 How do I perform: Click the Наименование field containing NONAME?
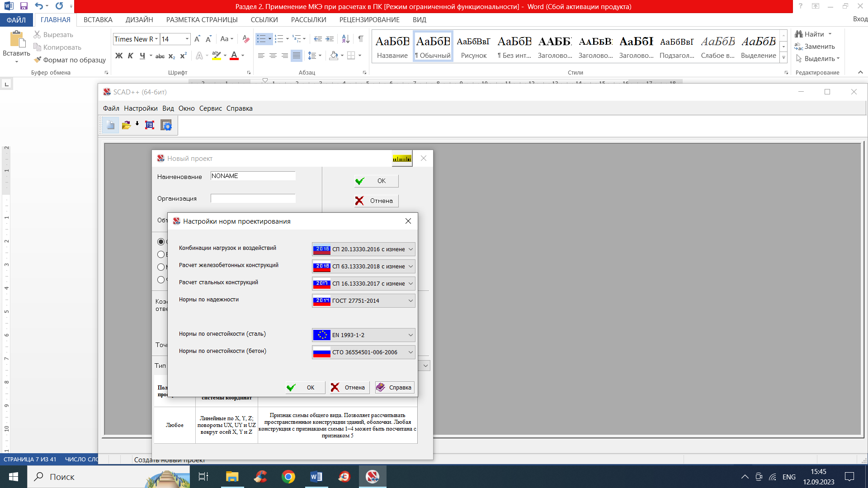click(x=253, y=176)
